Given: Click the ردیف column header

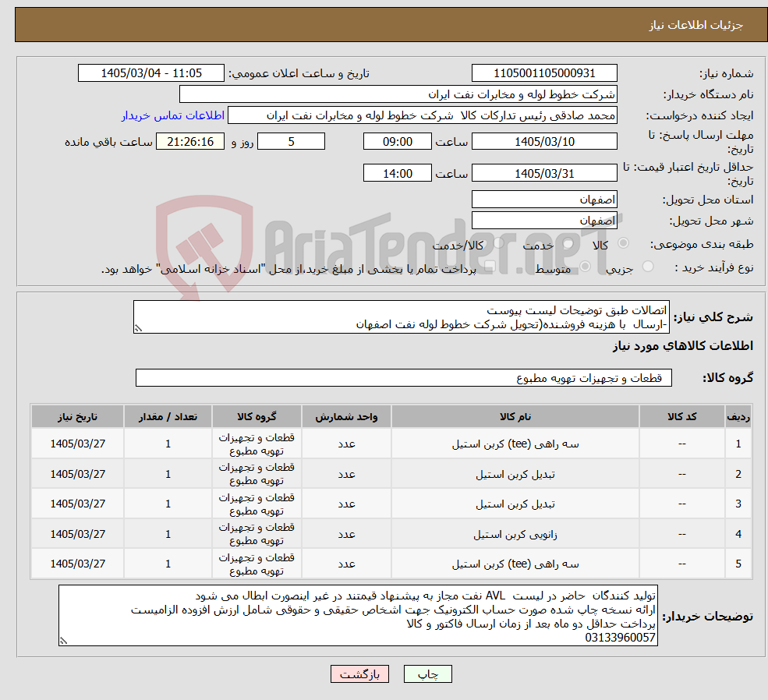Looking at the screenshot, I should 738,416.
